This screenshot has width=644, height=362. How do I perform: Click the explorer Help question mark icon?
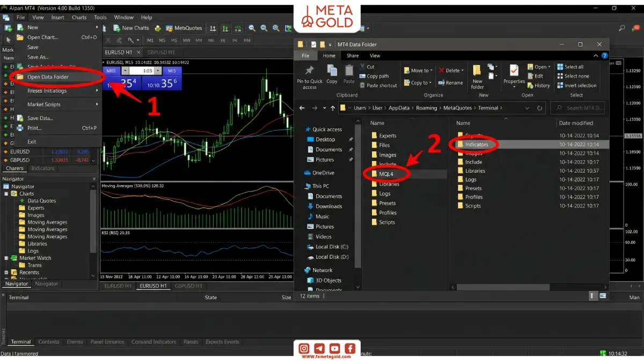click(x=604, y=55)
